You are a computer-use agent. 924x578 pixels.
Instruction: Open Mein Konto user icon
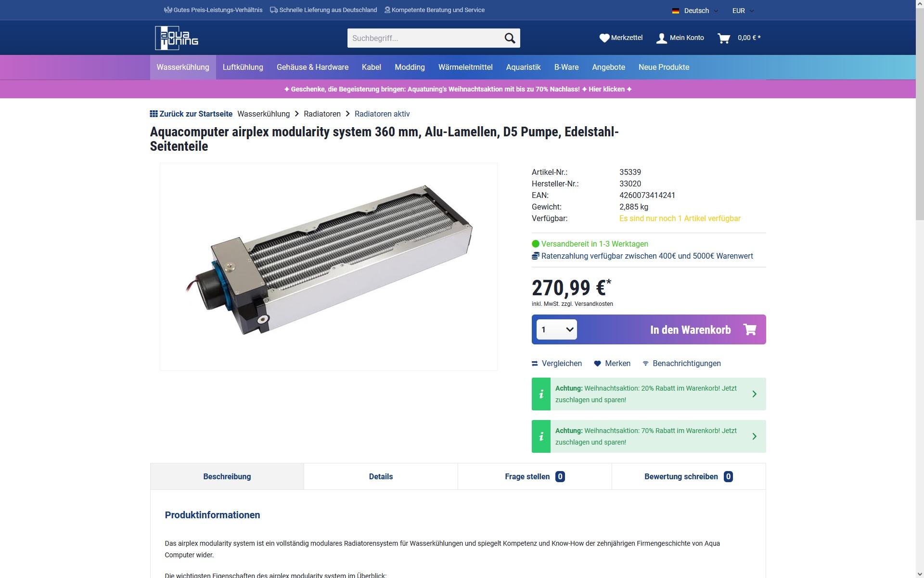(x=662, y=38)
